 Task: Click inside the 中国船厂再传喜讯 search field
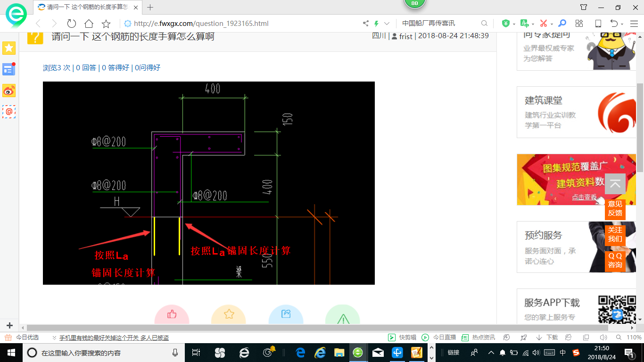point(438,24)
